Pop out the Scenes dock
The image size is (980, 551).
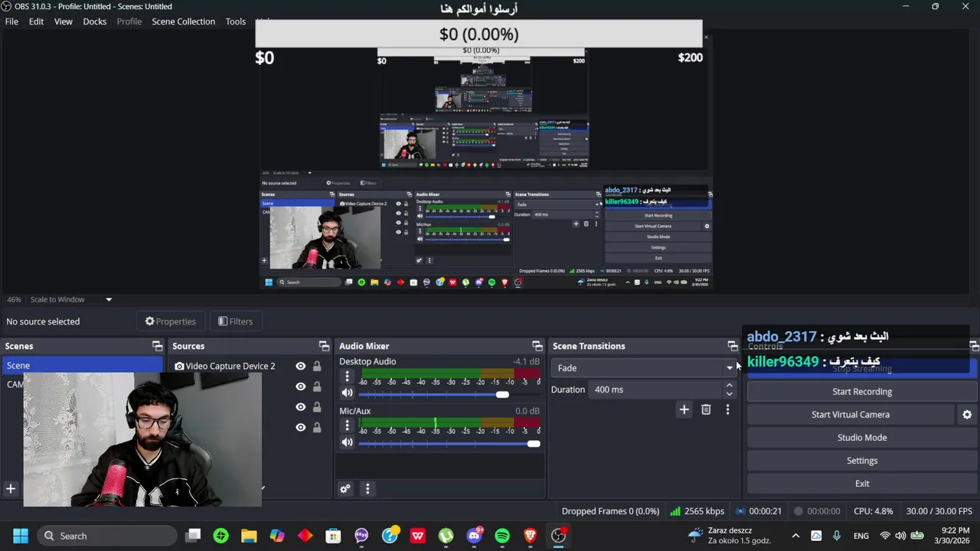coord(157,346)
